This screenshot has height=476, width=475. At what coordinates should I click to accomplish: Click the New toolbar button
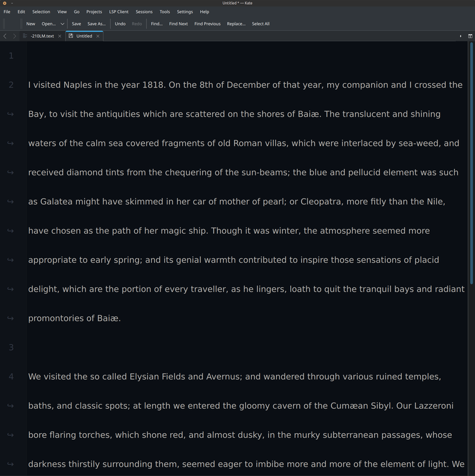(x=30, y=24)
